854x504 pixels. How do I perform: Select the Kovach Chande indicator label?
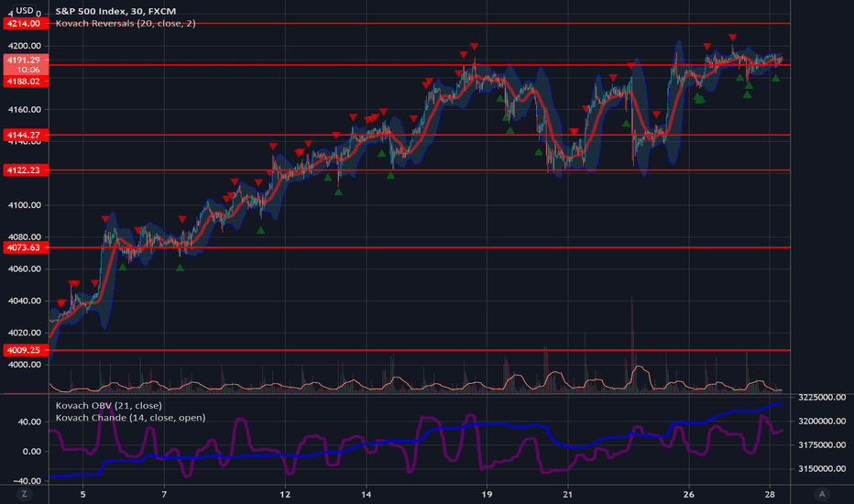[130, 418]
